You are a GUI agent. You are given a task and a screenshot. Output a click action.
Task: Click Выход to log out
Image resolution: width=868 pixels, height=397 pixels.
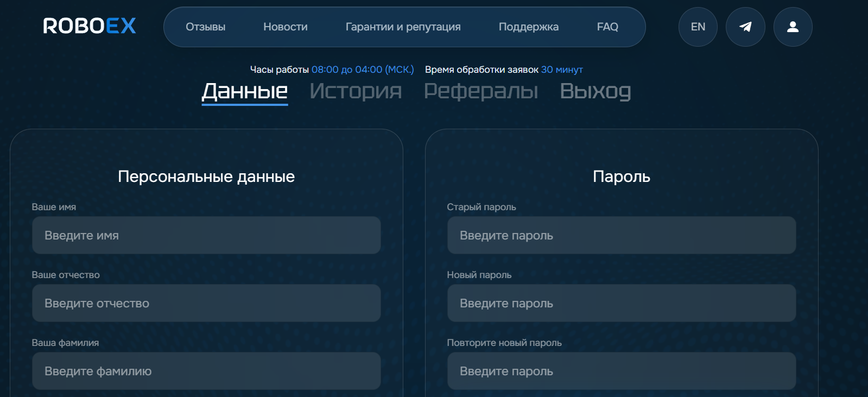[595, 91]
